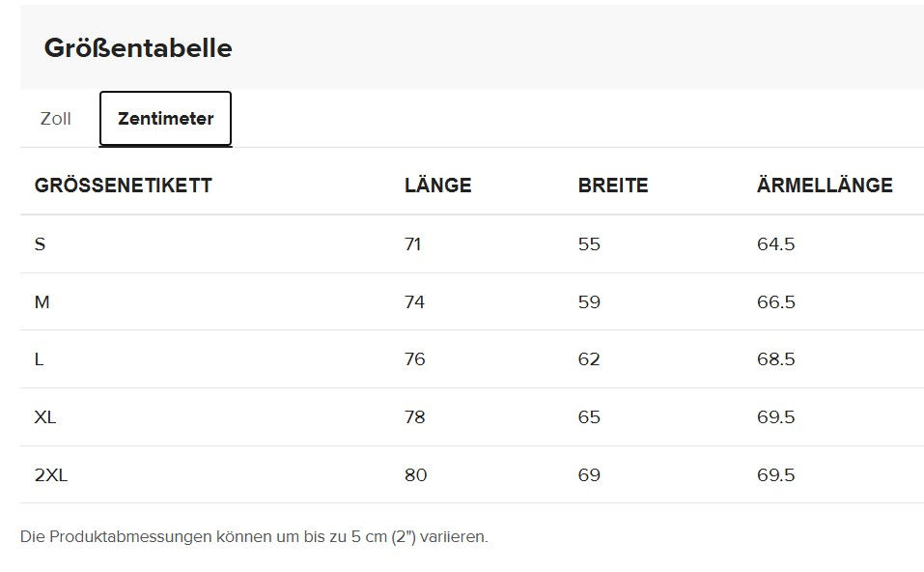
Task: Select the M size row label
Action: tap(42, 301)
